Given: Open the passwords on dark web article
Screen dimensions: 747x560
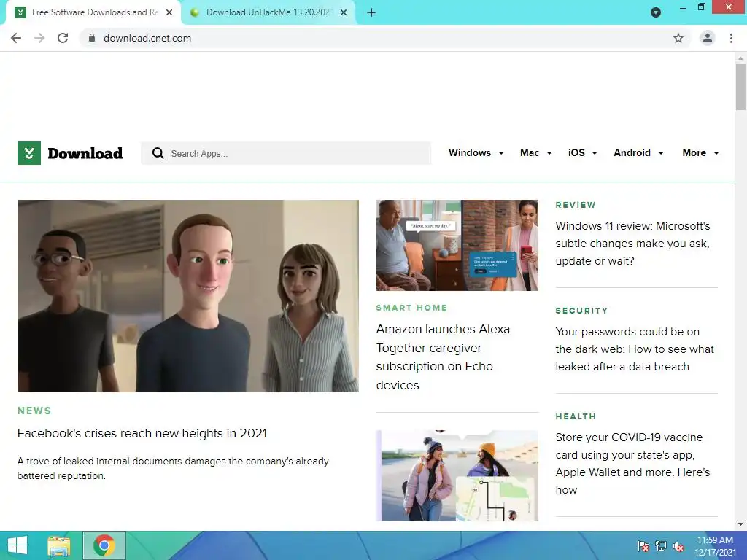Looking at the screenshot, I should tap(635, 349).
